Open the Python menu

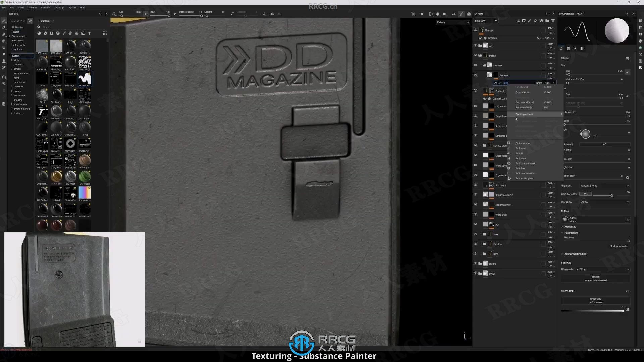click(72, 7)
